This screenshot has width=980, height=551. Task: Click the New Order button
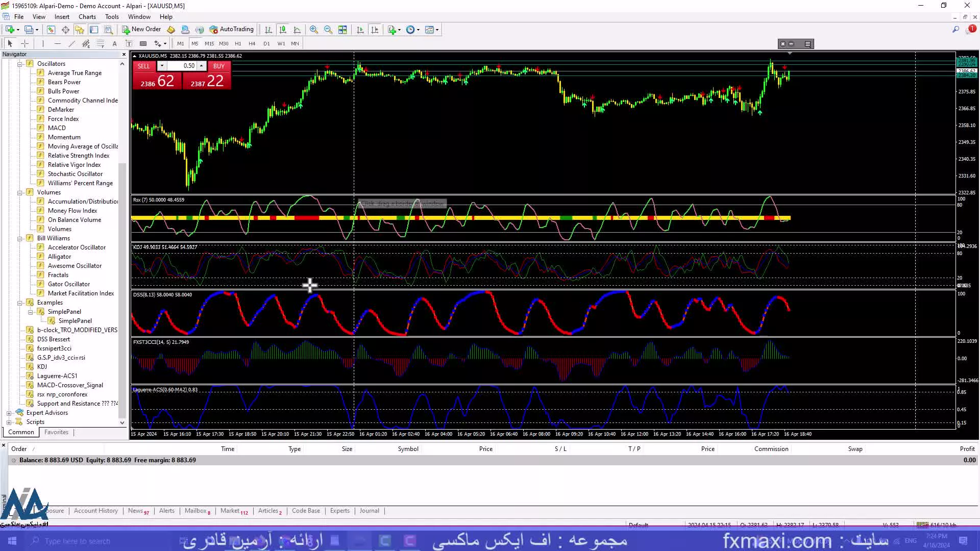coord(141,29)
